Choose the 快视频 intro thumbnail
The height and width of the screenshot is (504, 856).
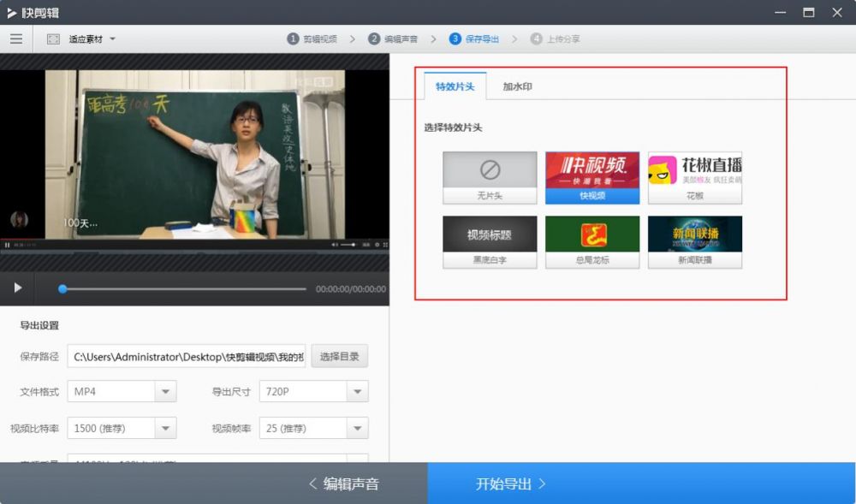[592, 178]
